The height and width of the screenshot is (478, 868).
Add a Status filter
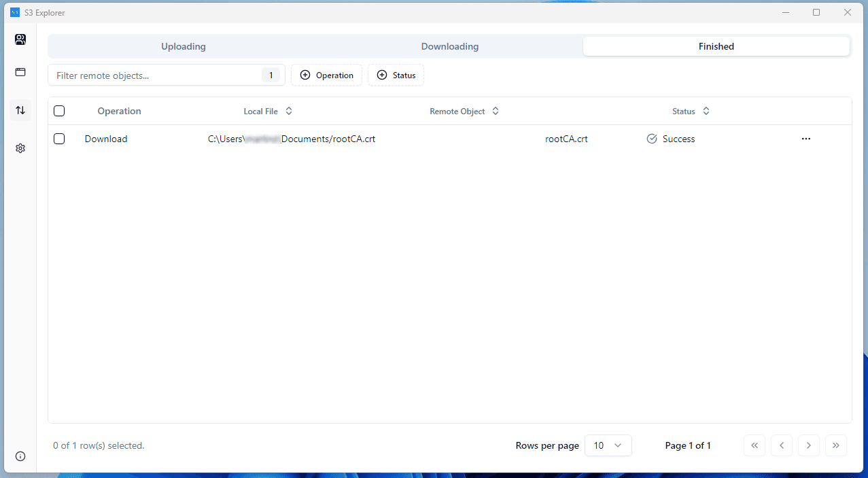(x=396, y=75)
